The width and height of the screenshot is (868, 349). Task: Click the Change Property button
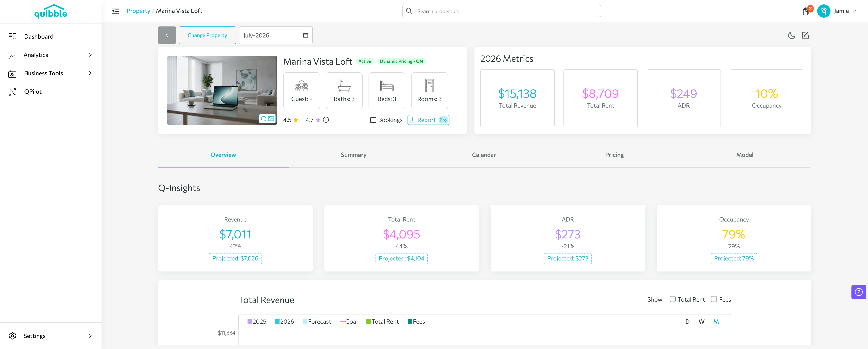click(x=207, y=35)
